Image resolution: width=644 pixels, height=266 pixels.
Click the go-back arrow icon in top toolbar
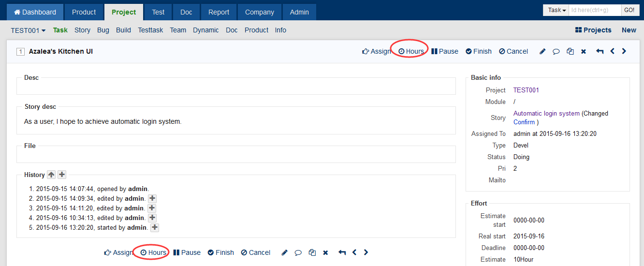pyautogui.click(x=600, y=51)
